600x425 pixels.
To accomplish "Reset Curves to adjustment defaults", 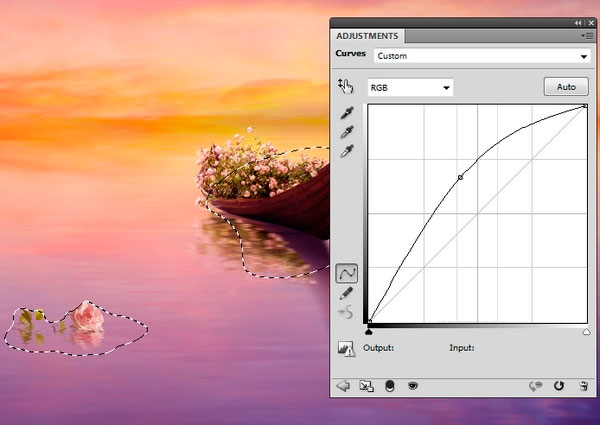I will click(559, 386).
